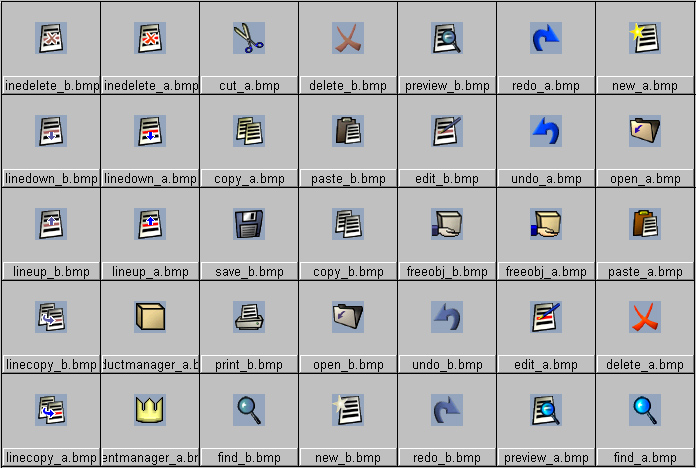Click the new_a.bmp file name label

[645, 85]
